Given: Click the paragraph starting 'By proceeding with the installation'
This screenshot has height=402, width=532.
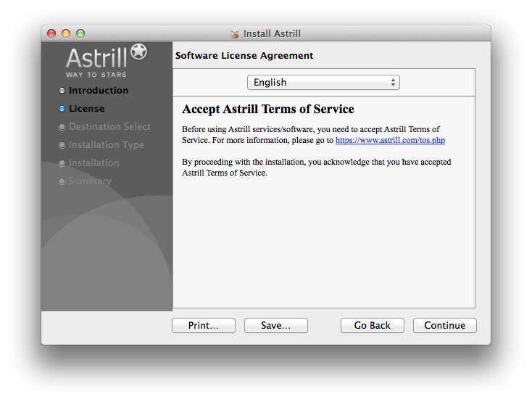Looking at the screenshot, I should point(316,167).
